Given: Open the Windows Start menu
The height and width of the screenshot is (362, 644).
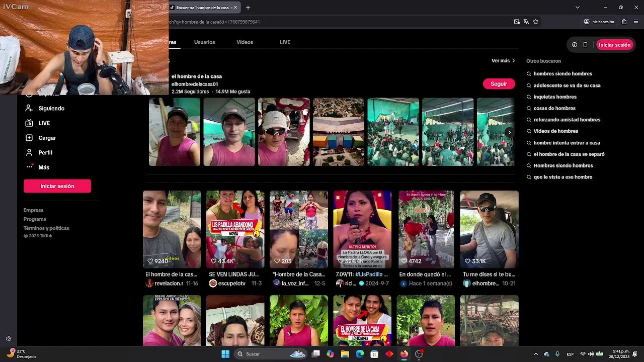Looking at the screenshot, I should pyautogui.click(x=225, y=354).
